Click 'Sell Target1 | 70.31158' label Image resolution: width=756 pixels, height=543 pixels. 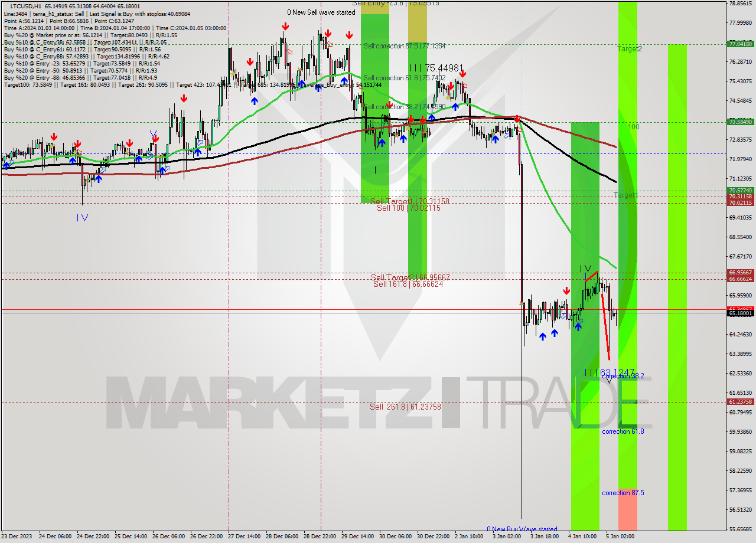pyautogui.click(x=410, y=201)
